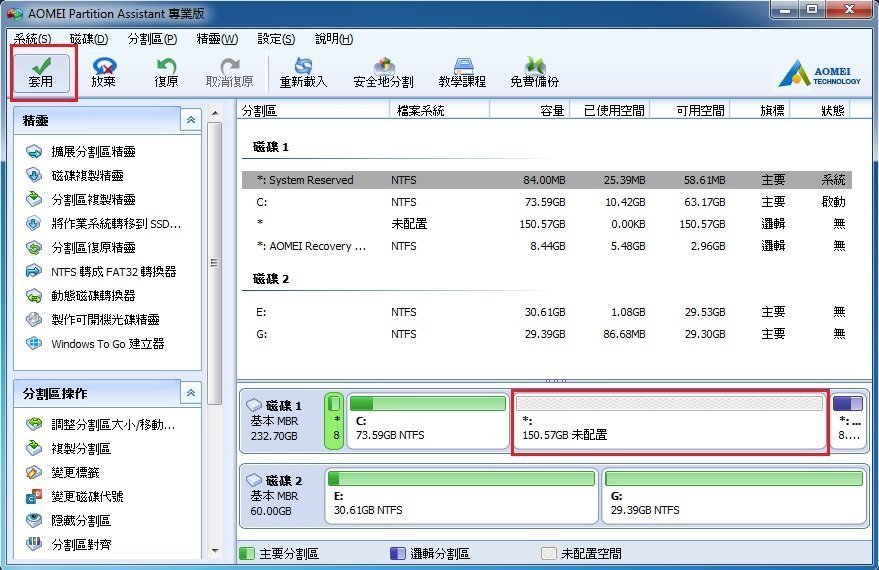Open the 教學課程 tutorial icon
The height and width of the screenshot is (570, 879).
[462, 73]
